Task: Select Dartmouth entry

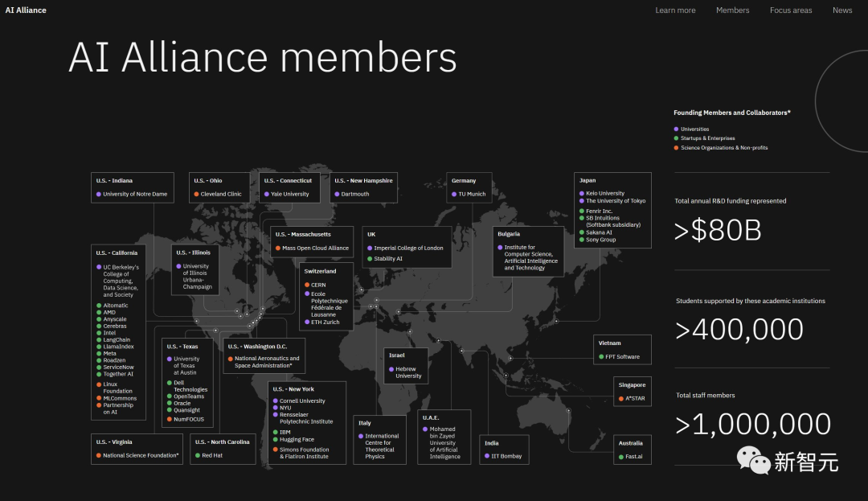Action: click(351, 195)
